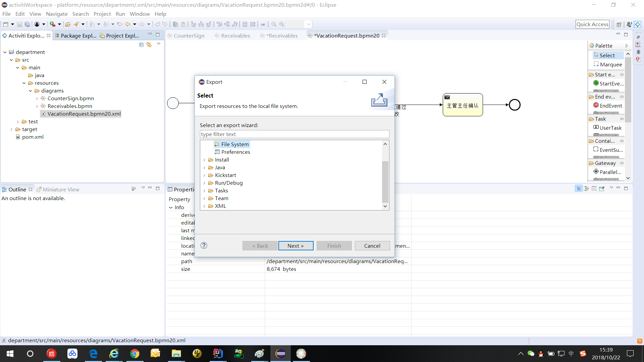
Task: Click the Export dialog help icon
Action: pos(204,245)
